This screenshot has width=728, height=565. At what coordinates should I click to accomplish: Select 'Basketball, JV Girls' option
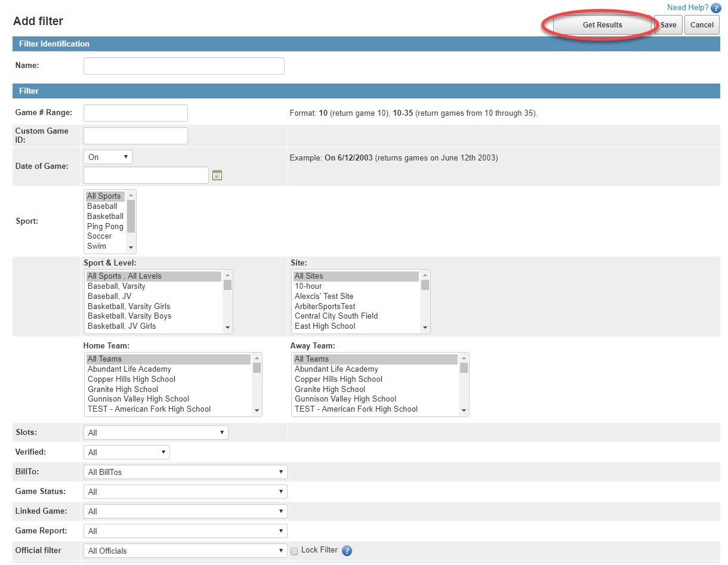coord(154,326)
